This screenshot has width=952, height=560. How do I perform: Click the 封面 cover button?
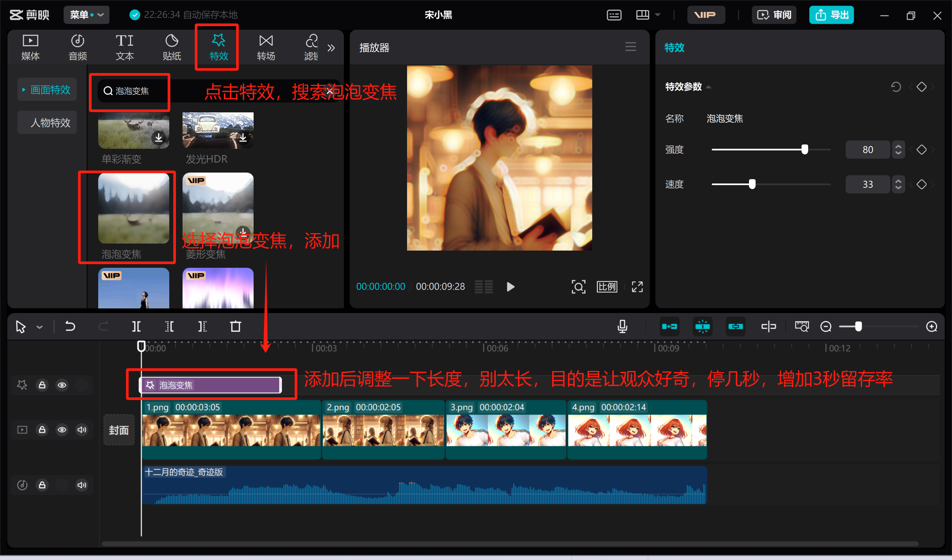[119, 430]
